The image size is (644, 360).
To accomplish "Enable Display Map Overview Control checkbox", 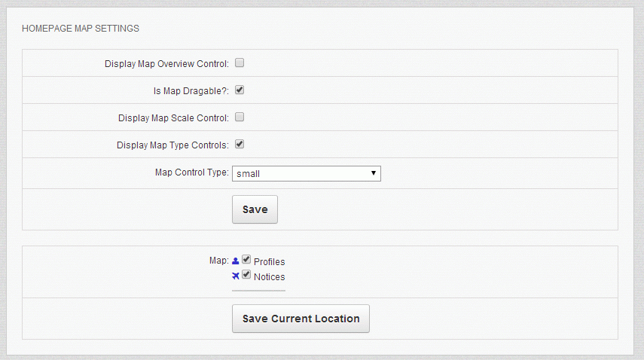I will tap(240, 63).
